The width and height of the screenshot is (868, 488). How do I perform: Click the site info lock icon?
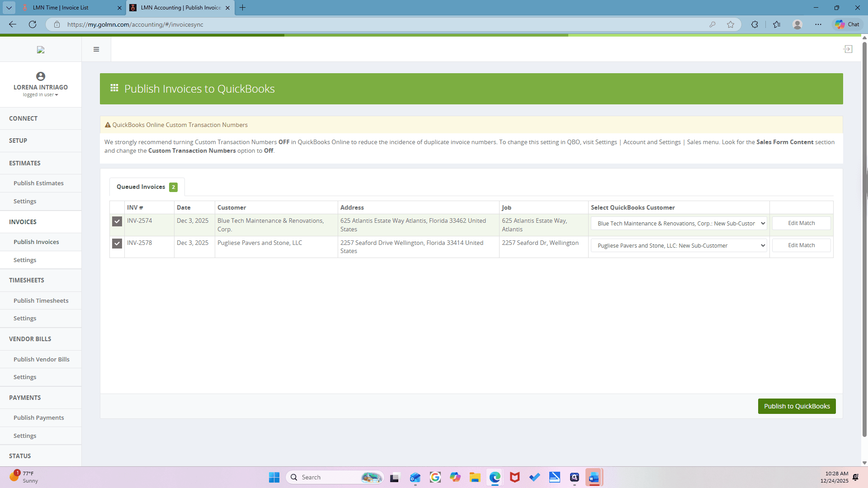[57, 24]
